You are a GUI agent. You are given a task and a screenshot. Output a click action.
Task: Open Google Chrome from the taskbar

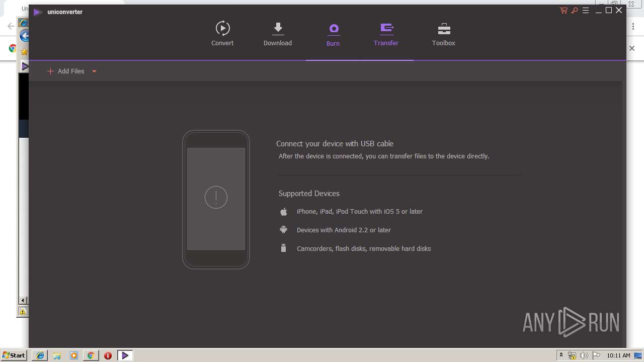tap(91, 355)
